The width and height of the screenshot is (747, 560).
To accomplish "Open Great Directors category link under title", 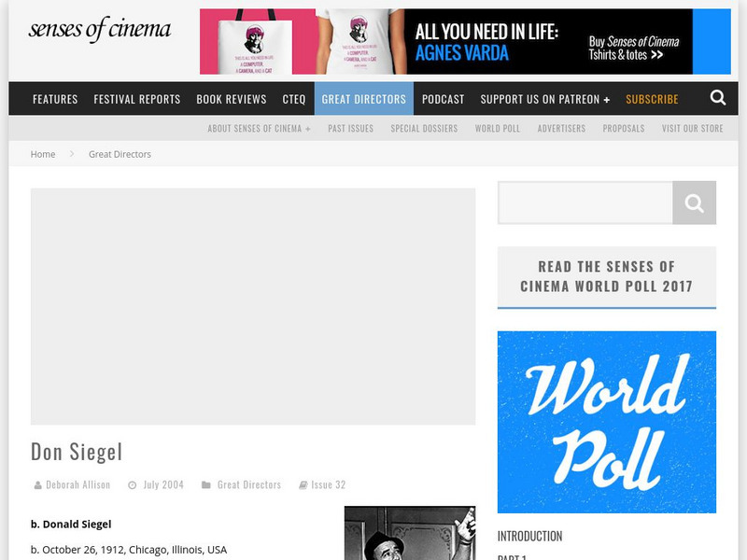I will [x=249, y=485].
